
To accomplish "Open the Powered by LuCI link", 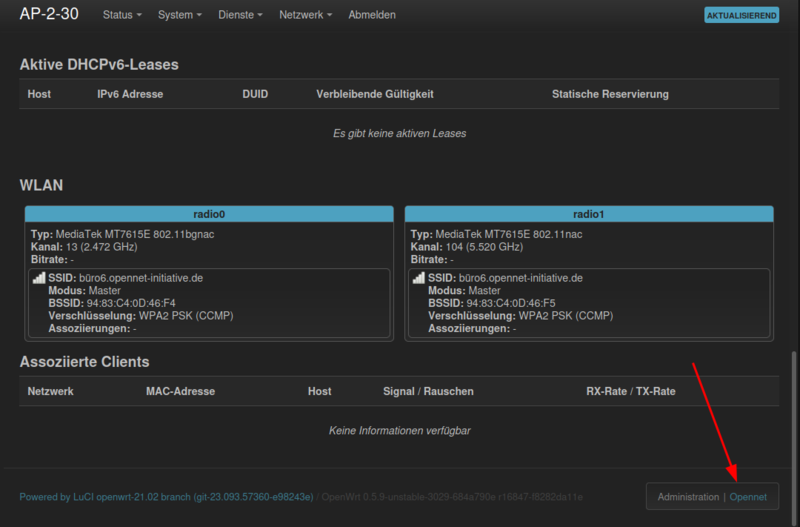I will pyautogui.click(x=166, y=497).
